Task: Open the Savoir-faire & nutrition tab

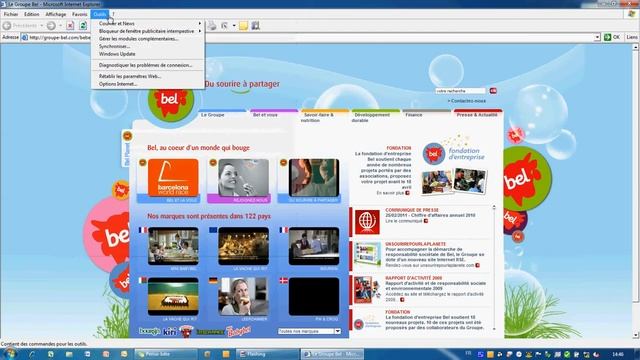Action: tap(319, 118)
